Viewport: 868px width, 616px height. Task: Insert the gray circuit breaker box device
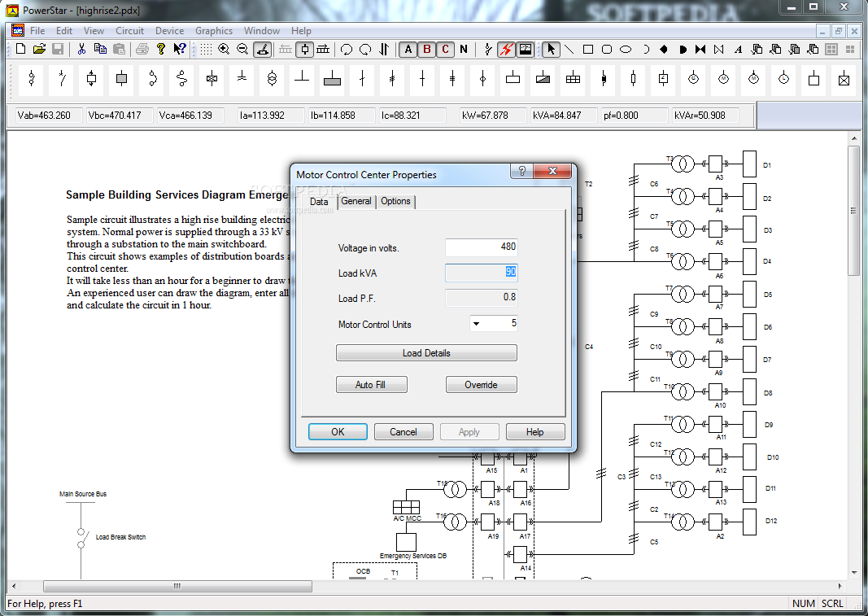coord(122,79)
